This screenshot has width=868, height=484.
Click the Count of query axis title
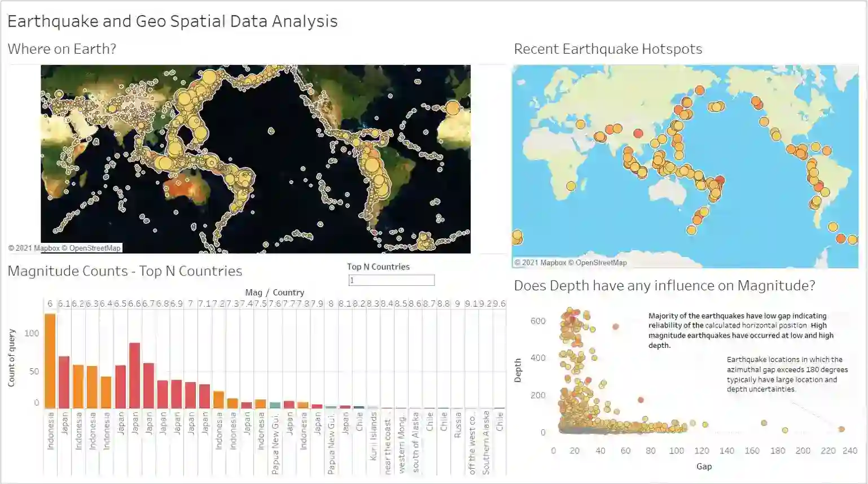pyautogui.click(x=11, y=358)
